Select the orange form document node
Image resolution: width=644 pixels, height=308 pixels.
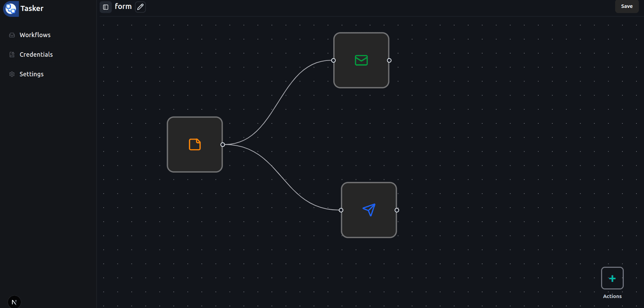coord(195,145)
